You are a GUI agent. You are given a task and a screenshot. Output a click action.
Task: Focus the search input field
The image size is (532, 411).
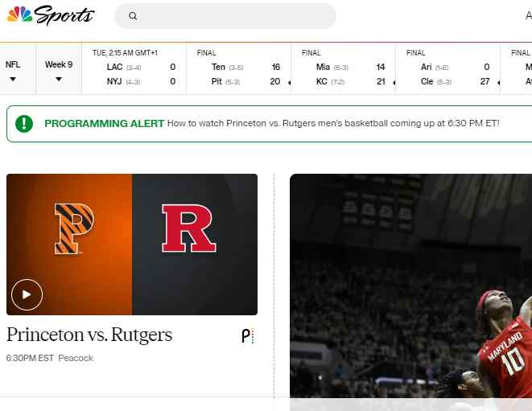pyautogui.click(x=225, y=16)
